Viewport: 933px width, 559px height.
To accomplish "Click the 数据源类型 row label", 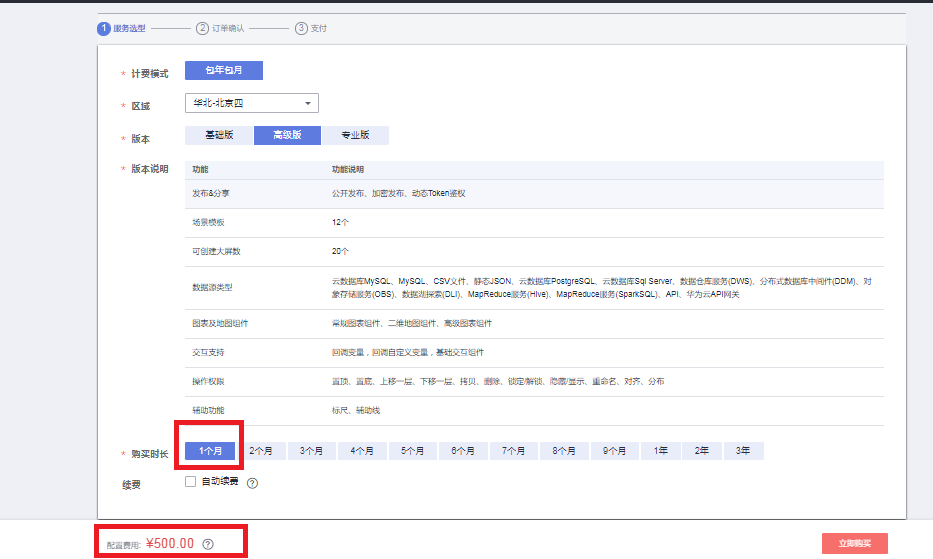I will click(x=212, y=288).
